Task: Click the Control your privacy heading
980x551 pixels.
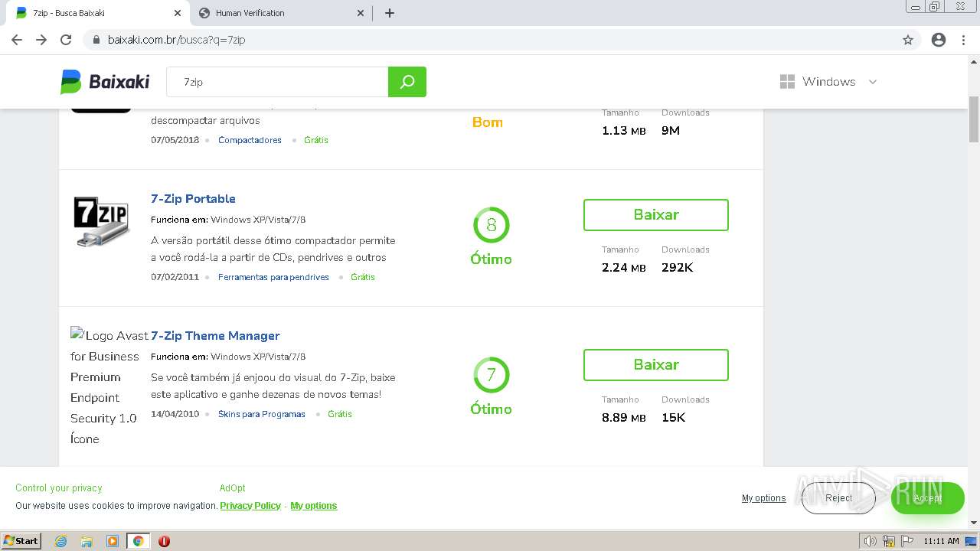Action: pos(59,488)
